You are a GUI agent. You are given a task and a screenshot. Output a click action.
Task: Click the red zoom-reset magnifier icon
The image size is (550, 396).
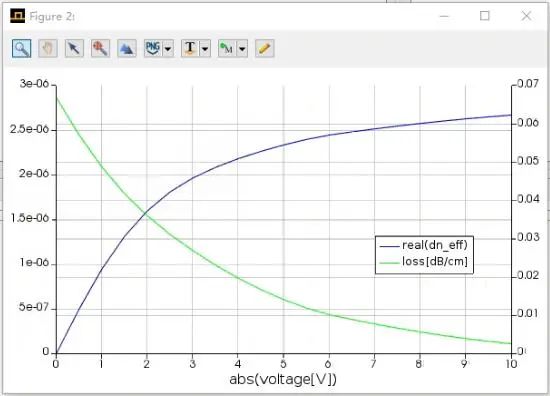(x=100, y=48)
